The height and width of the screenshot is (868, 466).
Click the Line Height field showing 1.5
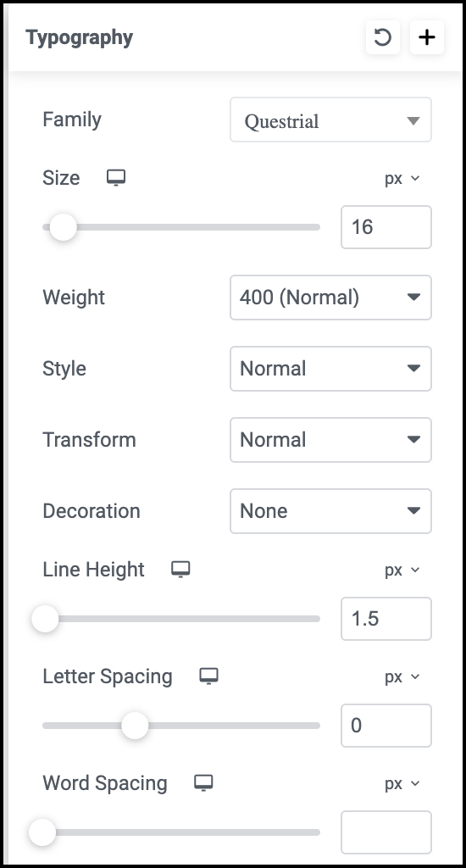386,618
